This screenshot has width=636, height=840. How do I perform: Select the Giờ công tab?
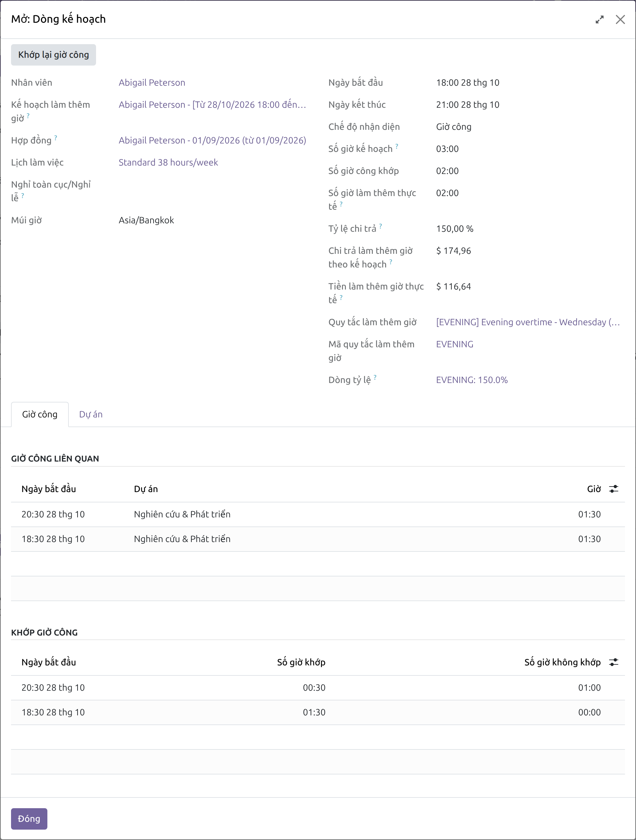point(40,414)
